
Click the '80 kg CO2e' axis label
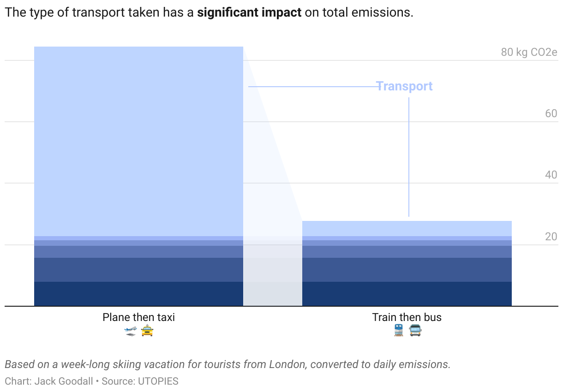pyautogui.click(x=529, y=52)
